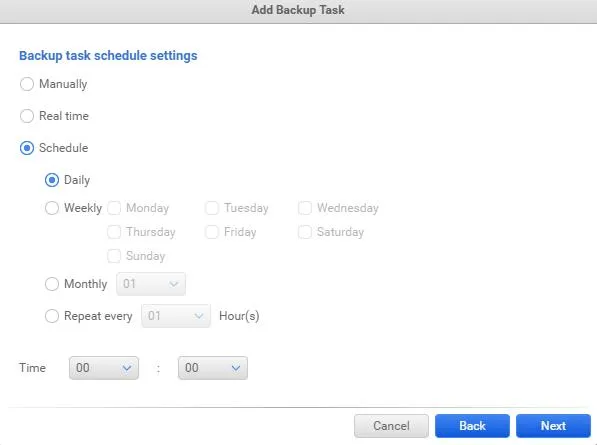Enable the Wednesday checkbox

pyautogui.click(x=305, y=208)
